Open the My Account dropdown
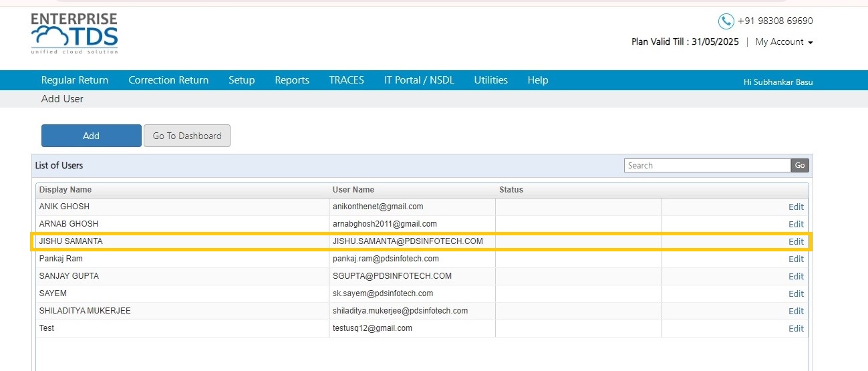This screenshot has width=868, height=371. [784, 41]
